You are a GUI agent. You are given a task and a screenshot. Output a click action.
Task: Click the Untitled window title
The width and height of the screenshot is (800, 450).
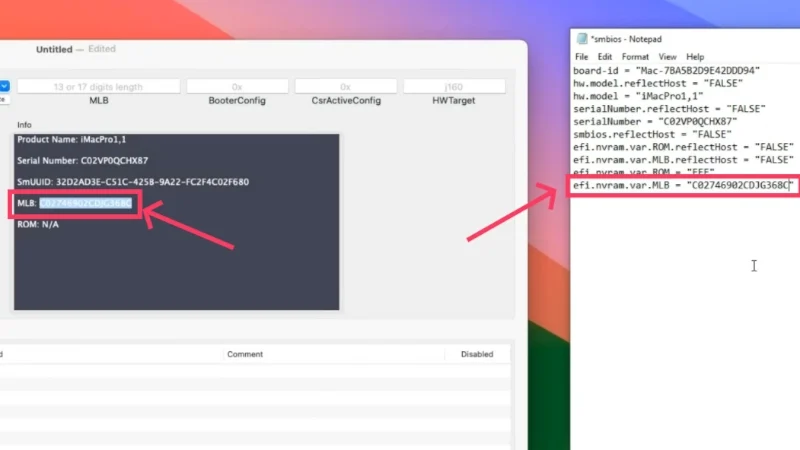point(54,49)
